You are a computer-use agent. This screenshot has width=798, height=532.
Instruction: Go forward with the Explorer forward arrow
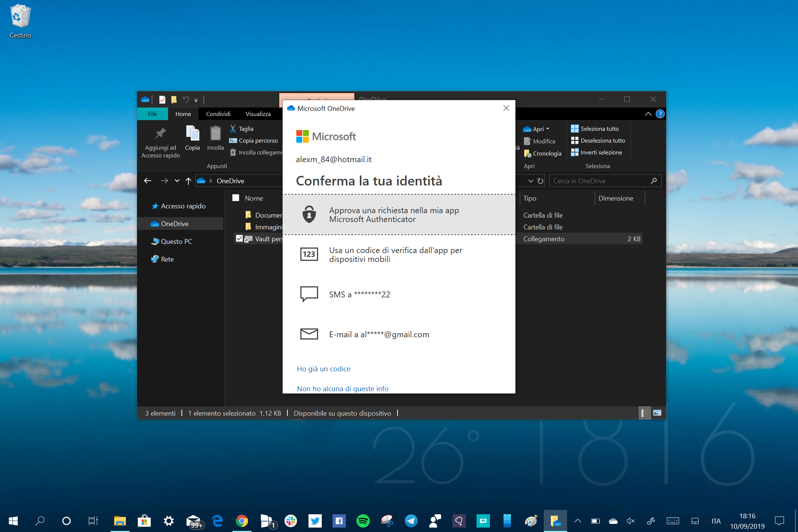[164, 181]
